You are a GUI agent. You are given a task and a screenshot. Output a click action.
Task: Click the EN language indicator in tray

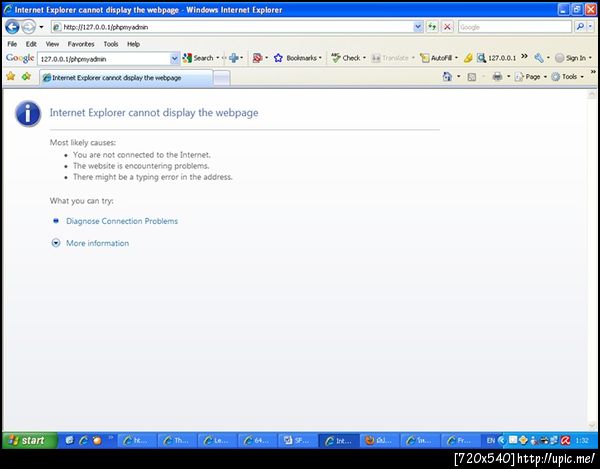[x=491, y=441]
